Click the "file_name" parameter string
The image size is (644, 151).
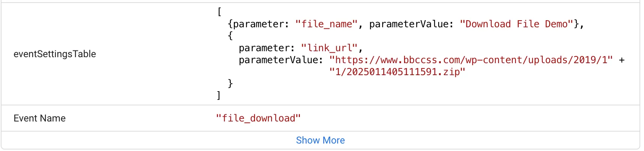[x=326, y=24]
